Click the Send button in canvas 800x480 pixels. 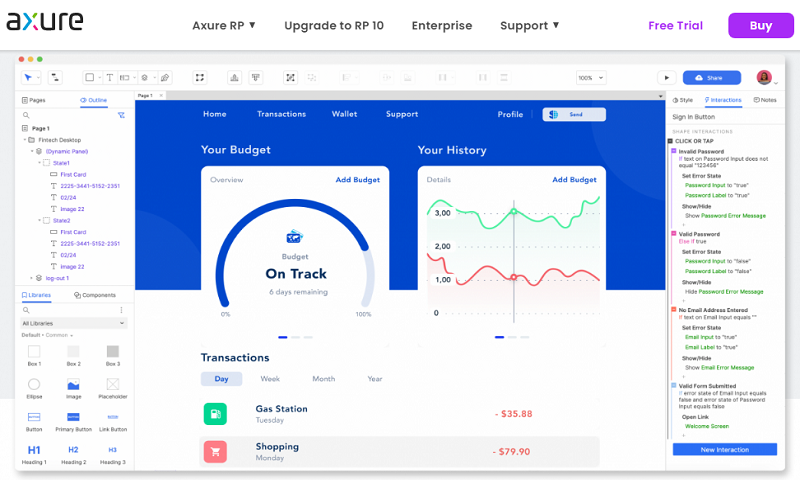574,114
